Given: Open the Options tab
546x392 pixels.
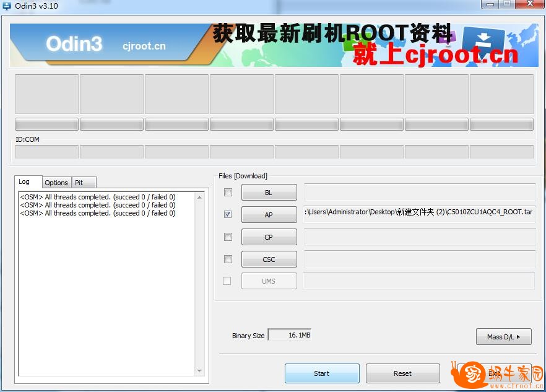Looking at the screenshot, I should (56, 183).
